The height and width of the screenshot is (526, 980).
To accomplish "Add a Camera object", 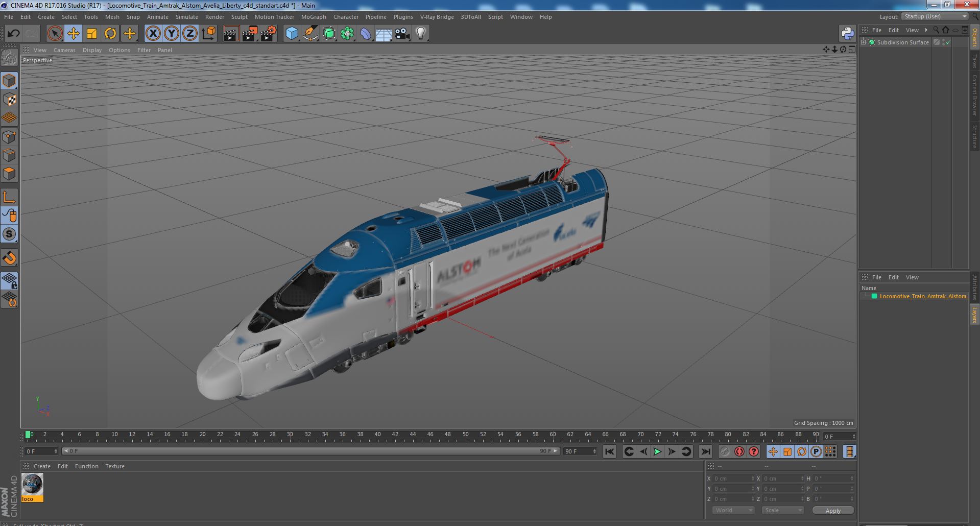I will click(402, 34).
